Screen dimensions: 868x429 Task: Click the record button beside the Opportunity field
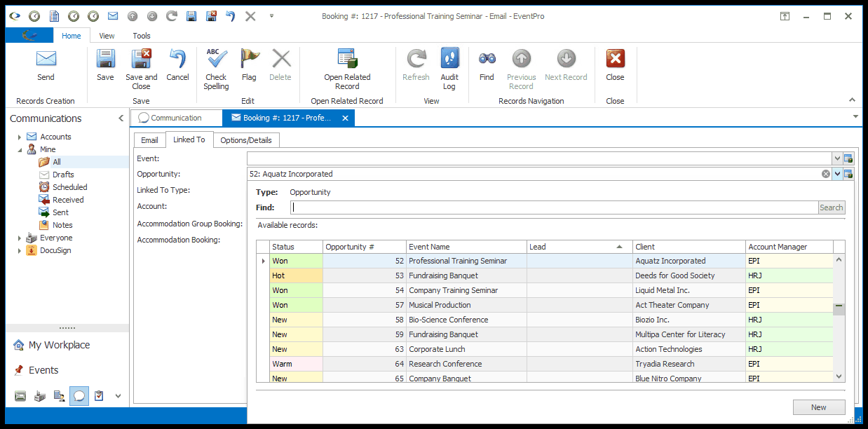(x=848, y=174)
